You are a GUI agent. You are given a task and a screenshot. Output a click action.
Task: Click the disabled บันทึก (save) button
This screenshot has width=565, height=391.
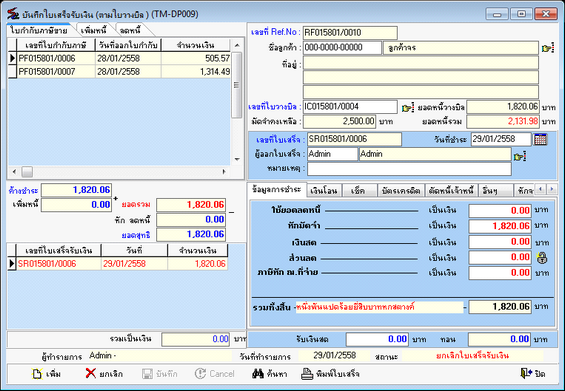click(159, 374)
